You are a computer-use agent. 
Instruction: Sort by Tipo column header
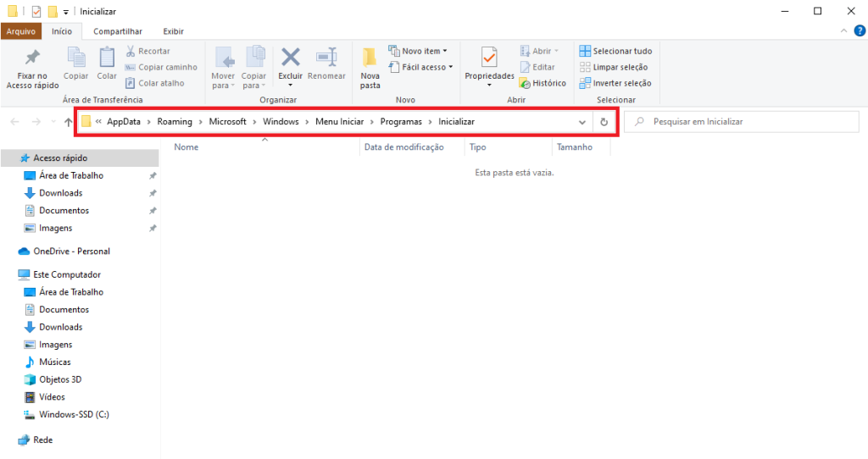tap(478, 147)
